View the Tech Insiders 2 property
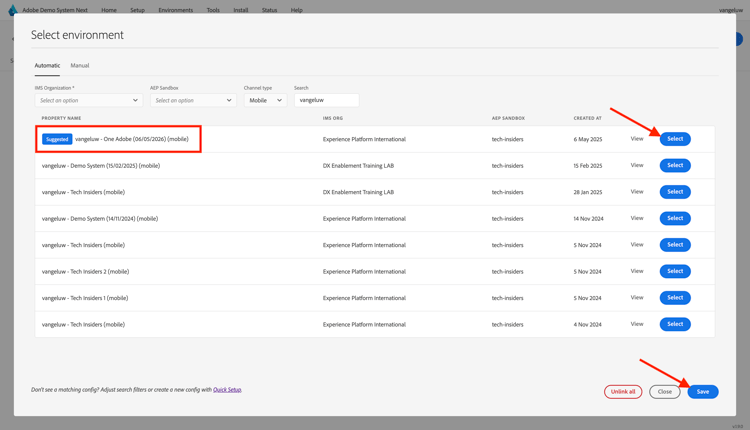The image size is (750, 430). (637, 271)
